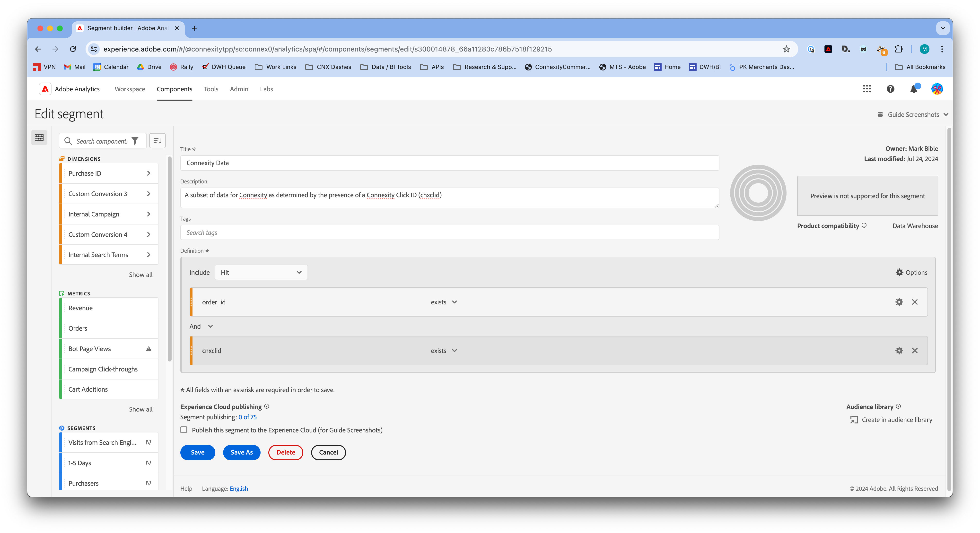980x533 pixels.
Task: Click the Save button
Action: coord(197,452)
